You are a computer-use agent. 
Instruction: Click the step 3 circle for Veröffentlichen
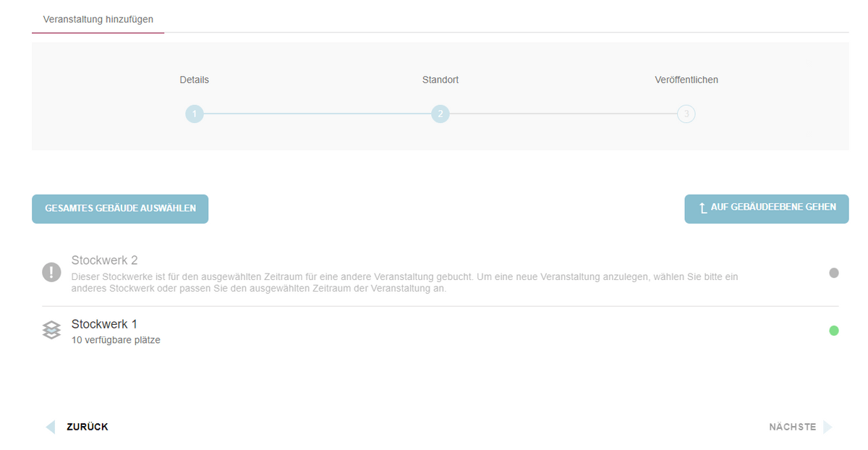click(x=686, y=114)
